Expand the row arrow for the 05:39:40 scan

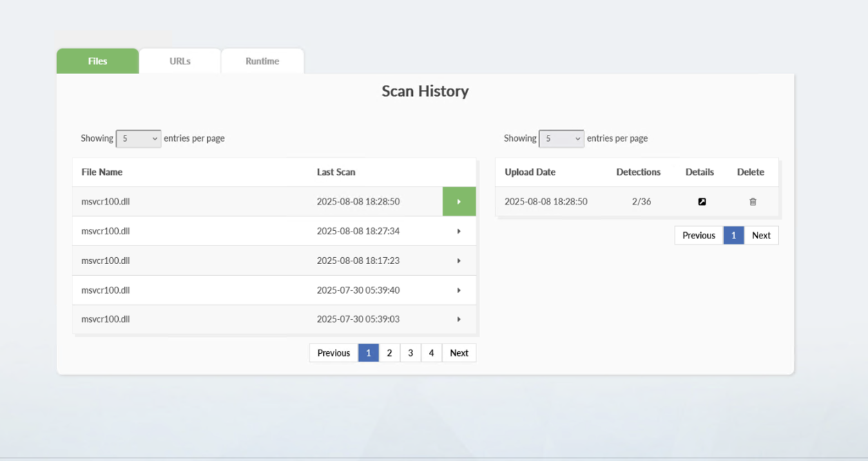[459, 290]
